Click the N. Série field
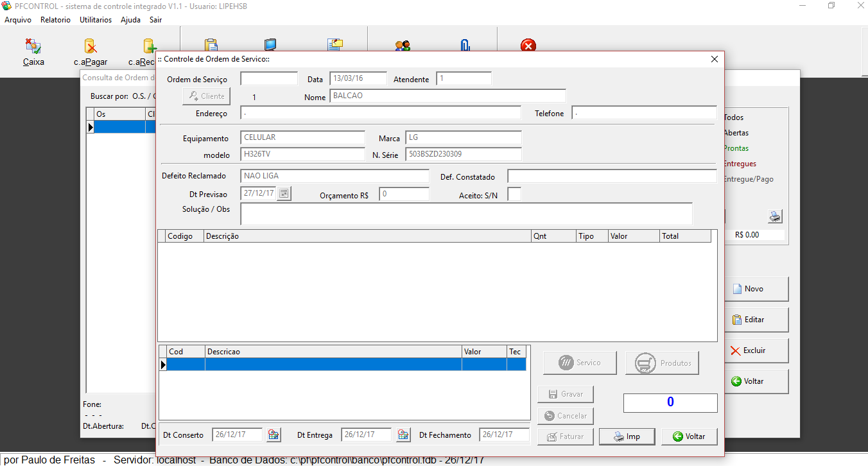 464,154
